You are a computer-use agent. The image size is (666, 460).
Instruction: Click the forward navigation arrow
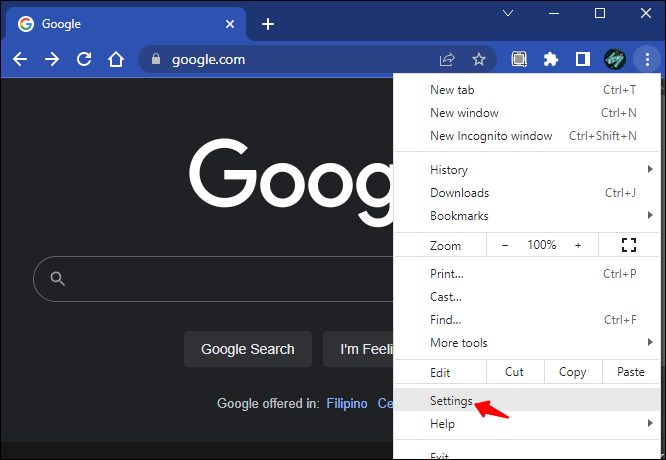tap(52, 59)
